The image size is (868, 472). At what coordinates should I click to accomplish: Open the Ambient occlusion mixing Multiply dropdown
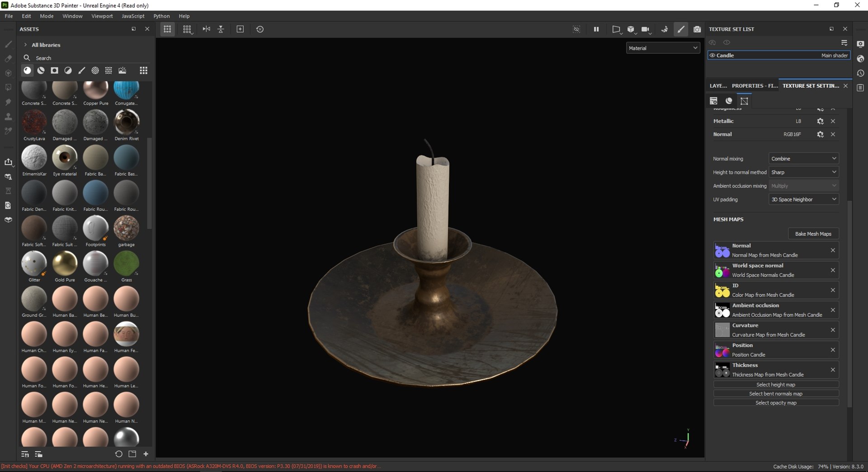(804, 186)
